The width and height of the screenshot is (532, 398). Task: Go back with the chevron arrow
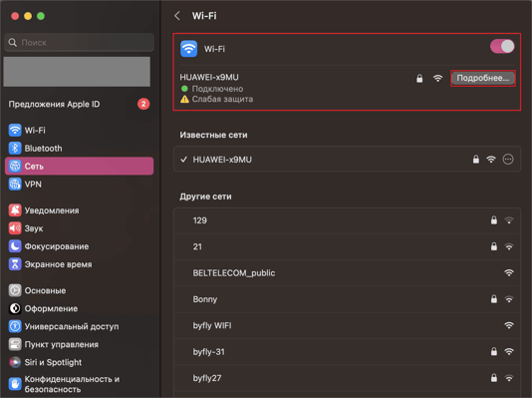click(x=177, y=16)
